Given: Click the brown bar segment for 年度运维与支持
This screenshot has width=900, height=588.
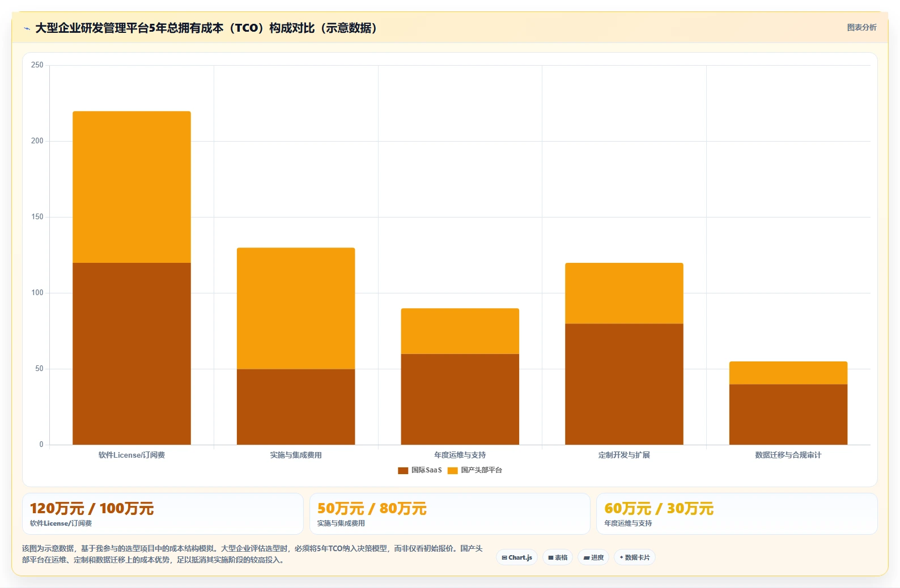Looking at the screenshot, I should pyautogui.click(x=460, y=399).
